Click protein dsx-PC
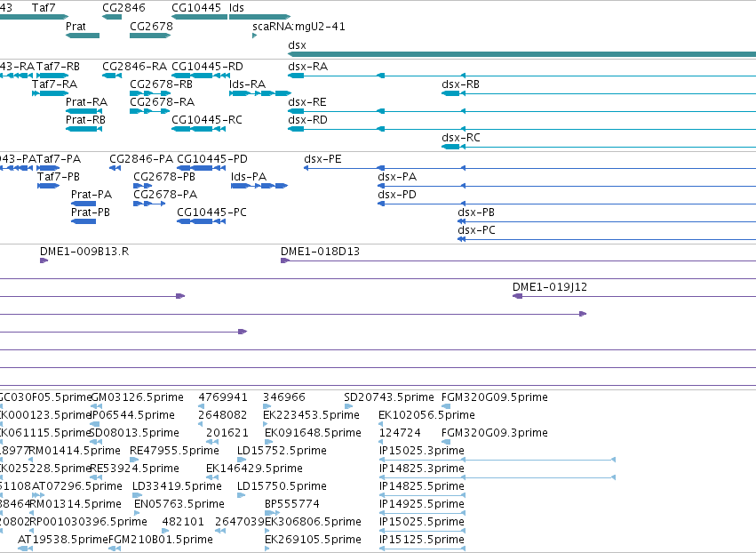This screenshot has width=756, height=553. point(476,230)
